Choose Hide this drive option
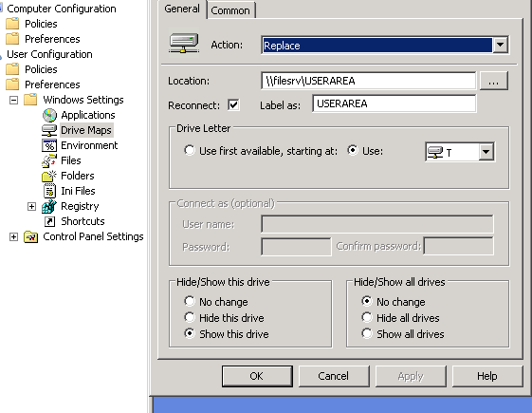This screenshot has height=413, width=532. point(190,317)
